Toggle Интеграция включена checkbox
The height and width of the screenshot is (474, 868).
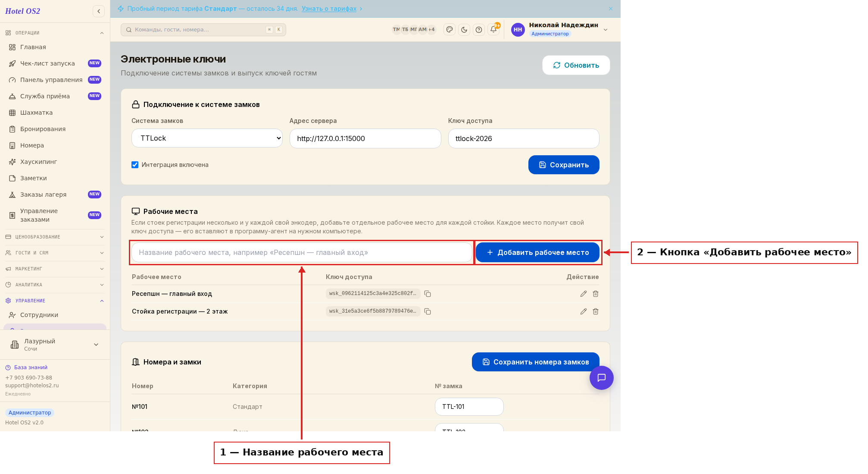point(135,165)
